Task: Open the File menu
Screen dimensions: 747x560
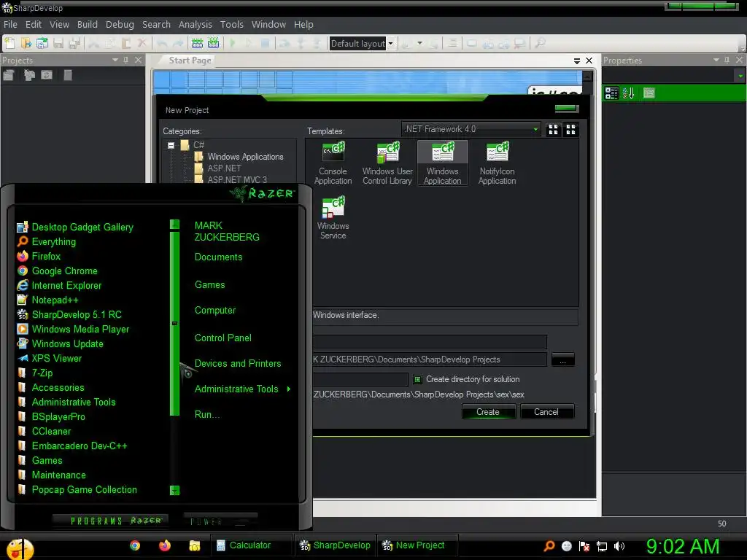Action: (10, 24)
